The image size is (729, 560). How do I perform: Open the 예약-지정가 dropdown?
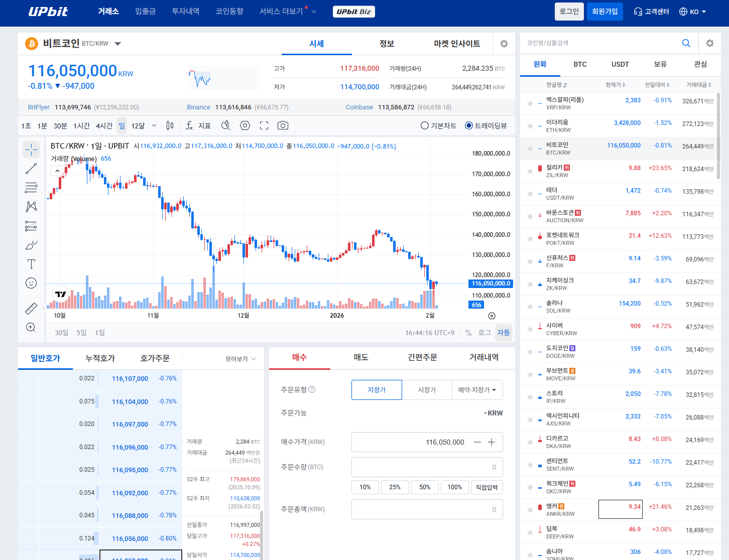(477, 390)
